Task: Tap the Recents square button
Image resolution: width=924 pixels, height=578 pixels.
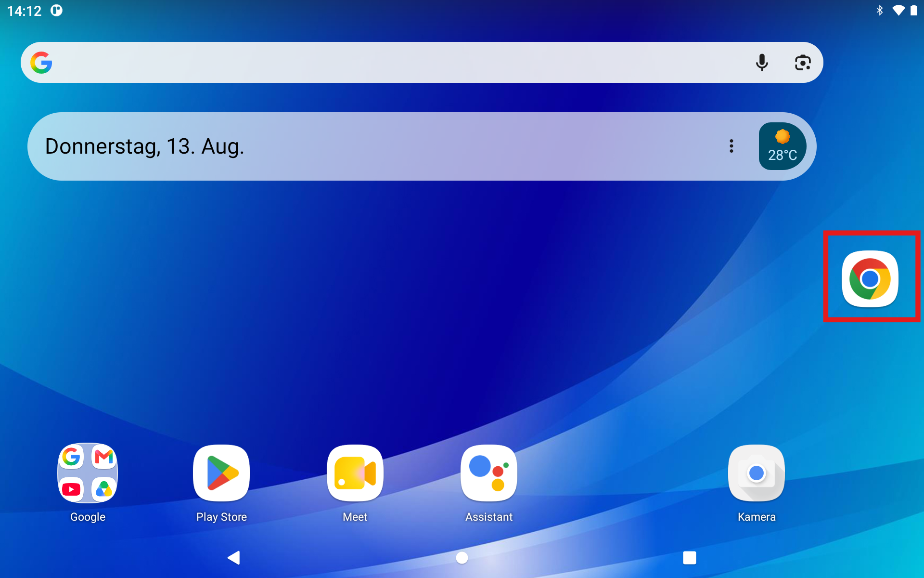Action: (690, 558)
